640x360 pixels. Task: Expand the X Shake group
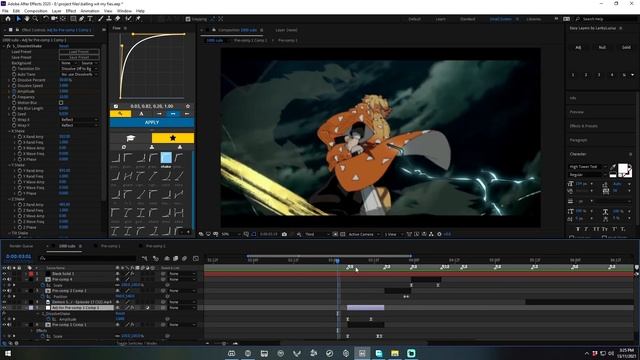pos(10,131)
